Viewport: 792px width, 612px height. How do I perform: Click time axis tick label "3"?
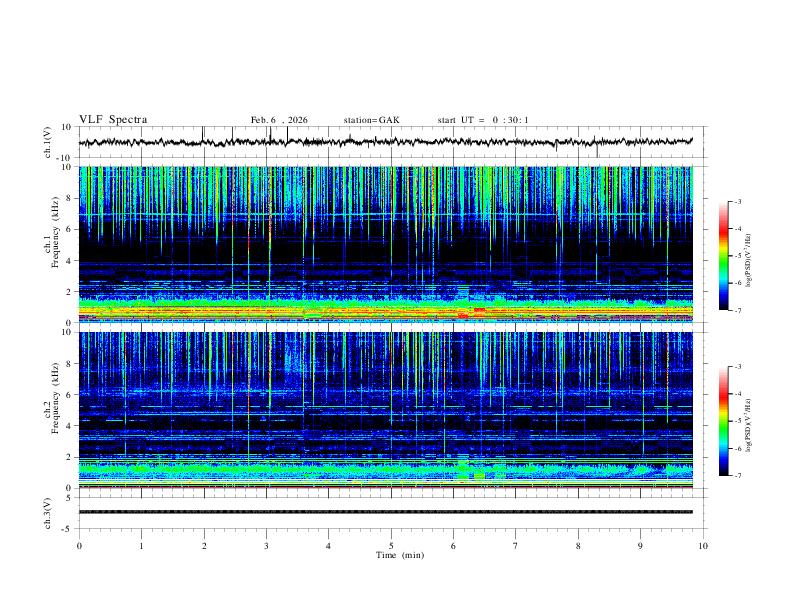pyautogui.click(x=266, y=546)
